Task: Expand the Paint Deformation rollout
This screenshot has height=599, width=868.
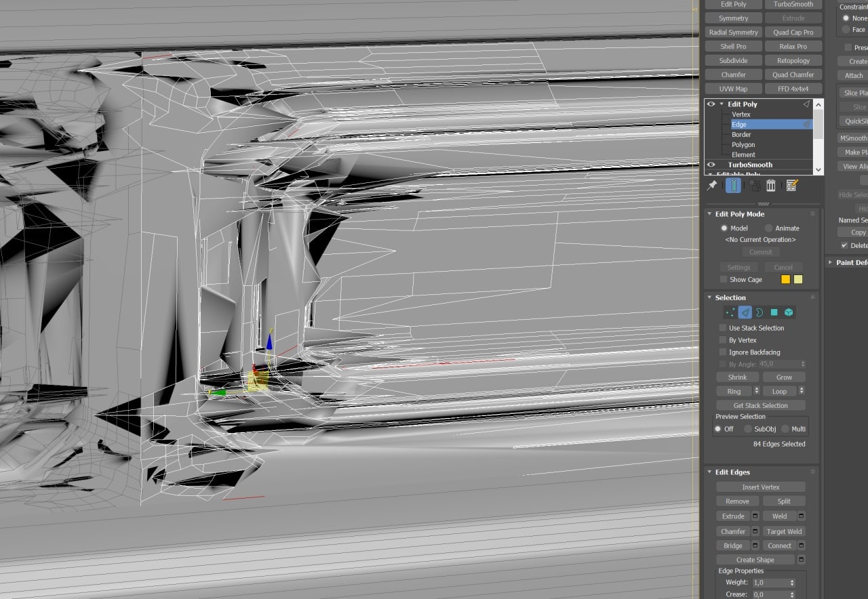Action: point(831,262)
